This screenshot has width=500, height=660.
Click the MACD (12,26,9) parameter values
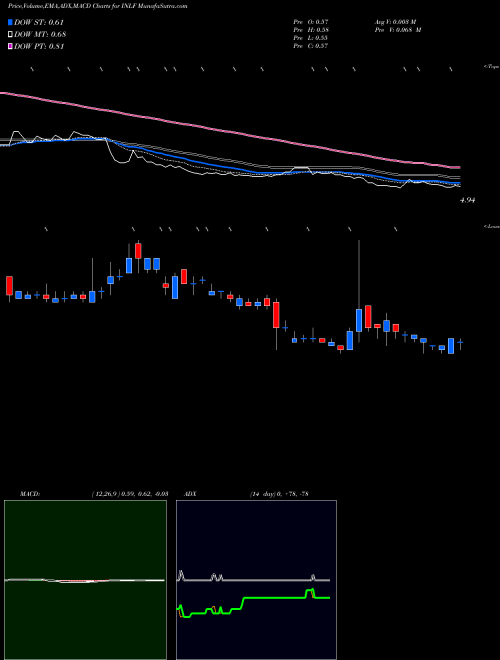pos(130,494)
